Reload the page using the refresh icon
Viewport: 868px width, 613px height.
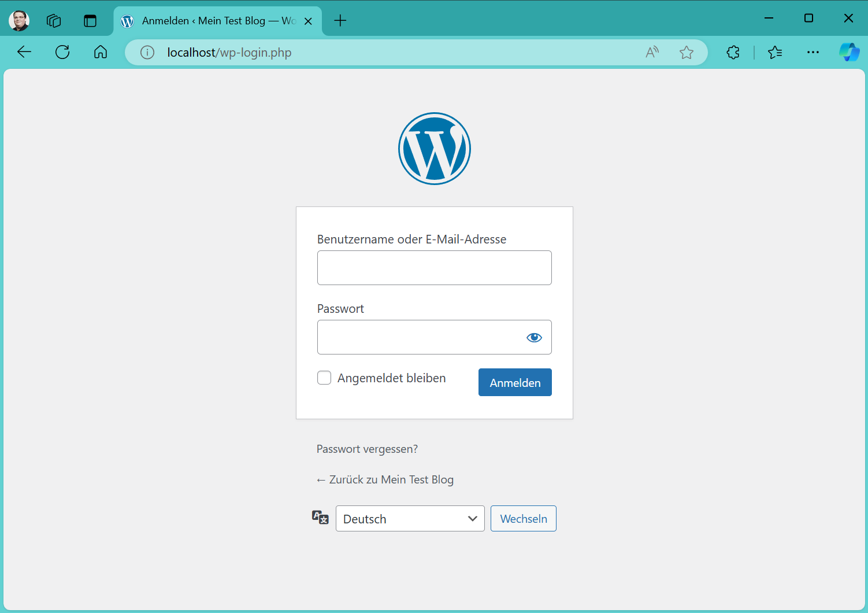62,52
